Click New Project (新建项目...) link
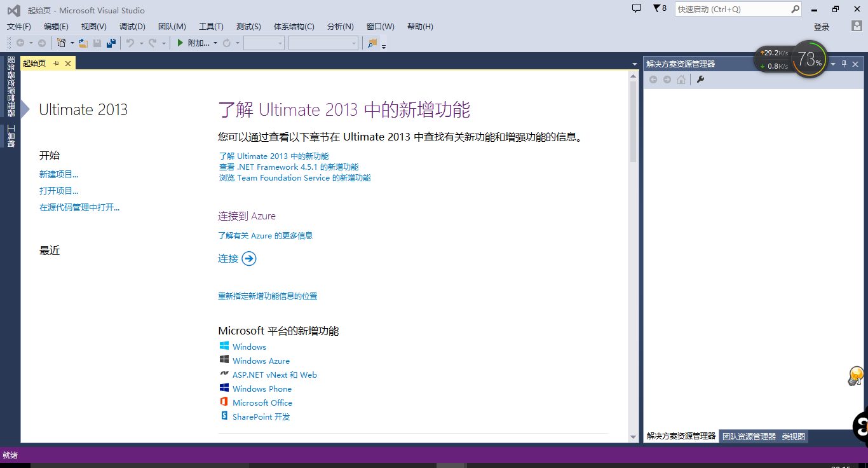868x468 pixels. coord(59,174)
